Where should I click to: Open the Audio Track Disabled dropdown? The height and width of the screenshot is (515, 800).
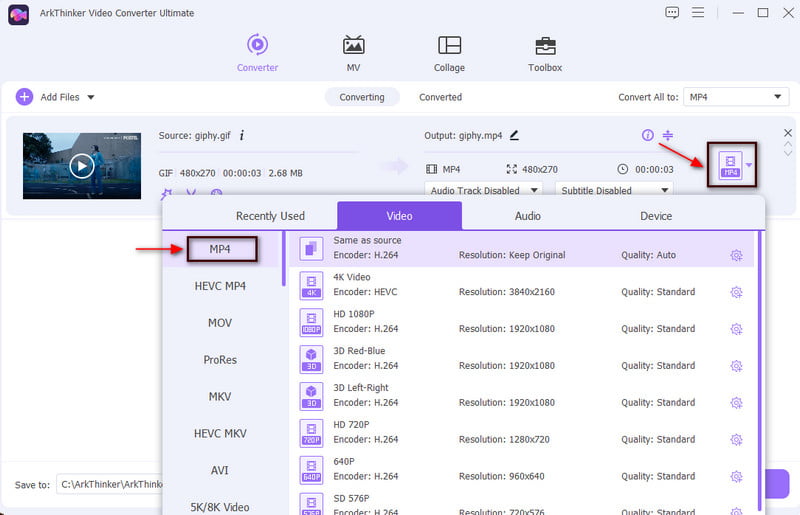coord(483,190)
